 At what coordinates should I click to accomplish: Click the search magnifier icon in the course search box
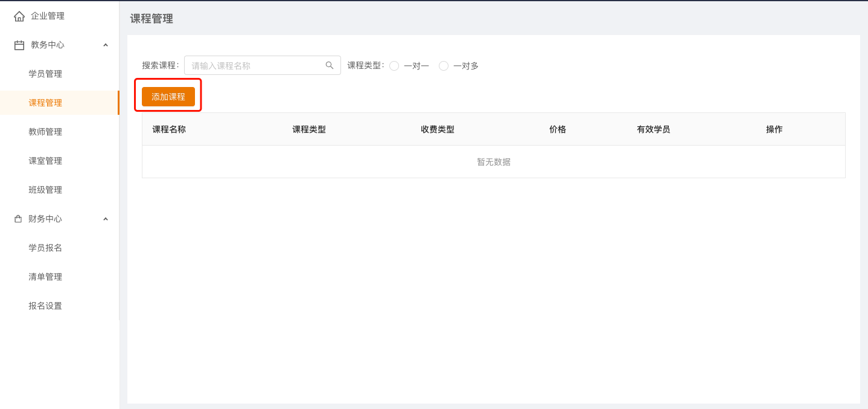[x=330, y=65]
